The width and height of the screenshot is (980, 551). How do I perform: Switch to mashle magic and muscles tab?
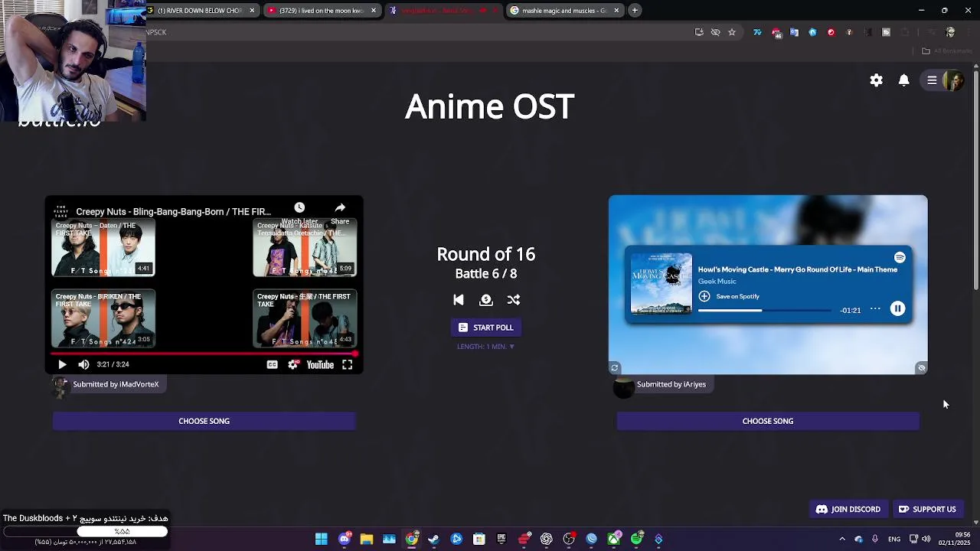[x=564, y=11]
